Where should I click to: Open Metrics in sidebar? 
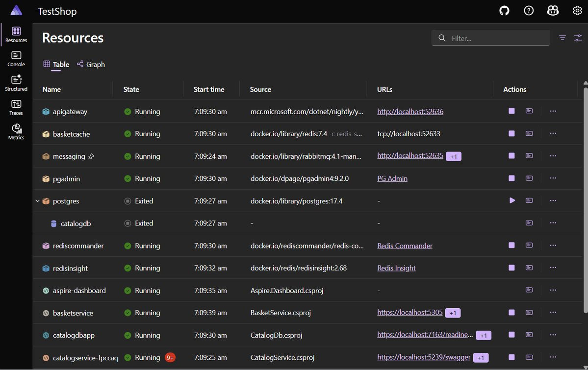[x=16, y=132]
